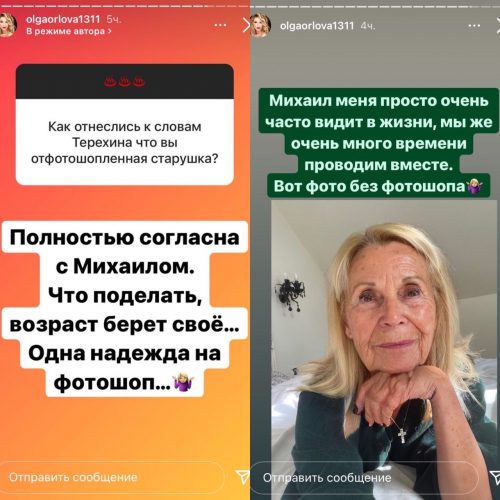The width and height of the screenshot is (500, 500).
Task: Close the right story with X icon
Action: 497,26
